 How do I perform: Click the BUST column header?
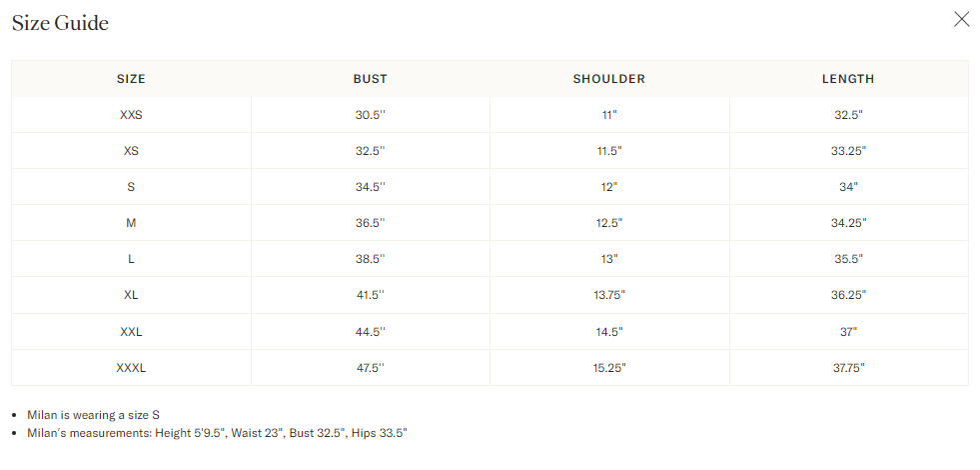[x=370, y=79]
